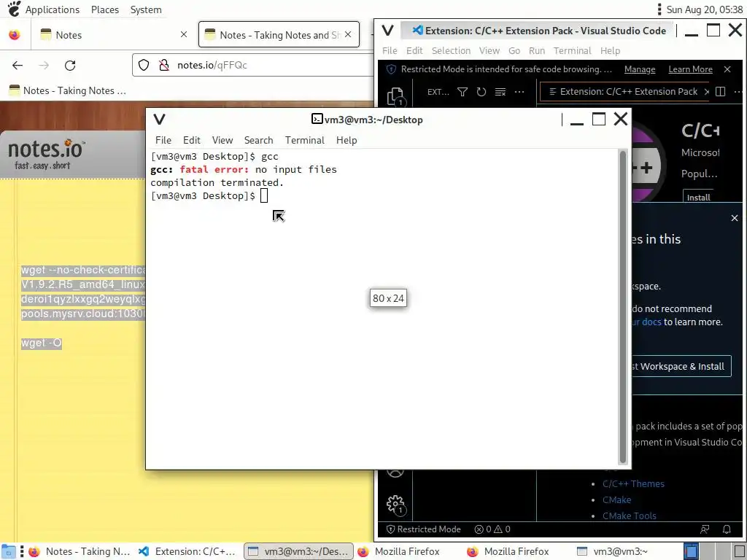Click the Learn More link in VS Code banner

[690, 69]
